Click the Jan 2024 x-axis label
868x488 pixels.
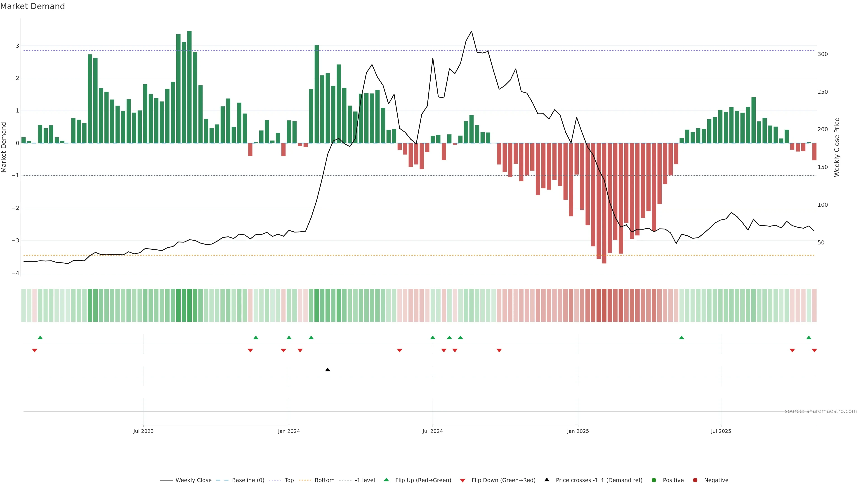(289, 431)
